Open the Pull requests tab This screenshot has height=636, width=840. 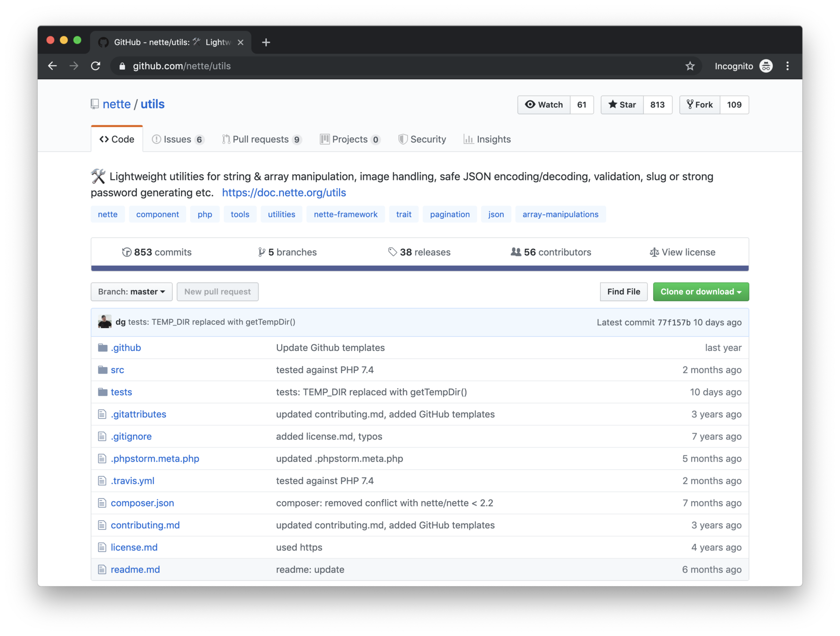(261, 139)
